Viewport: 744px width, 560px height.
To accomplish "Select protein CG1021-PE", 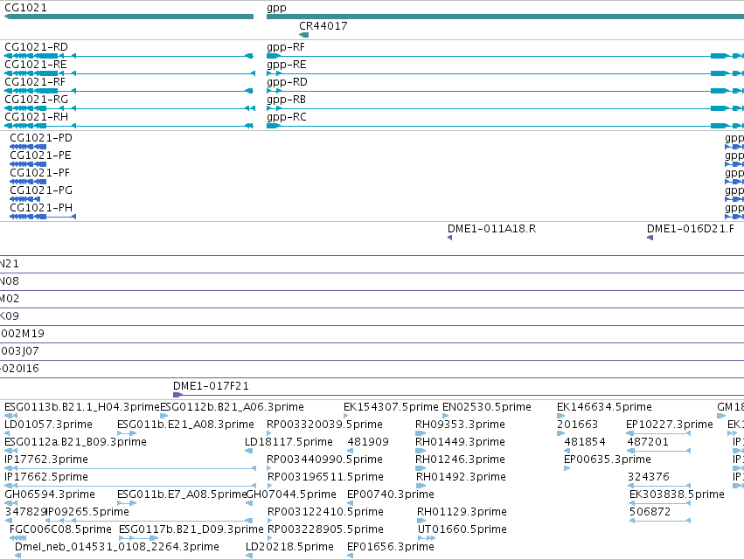I will [40, 156].
